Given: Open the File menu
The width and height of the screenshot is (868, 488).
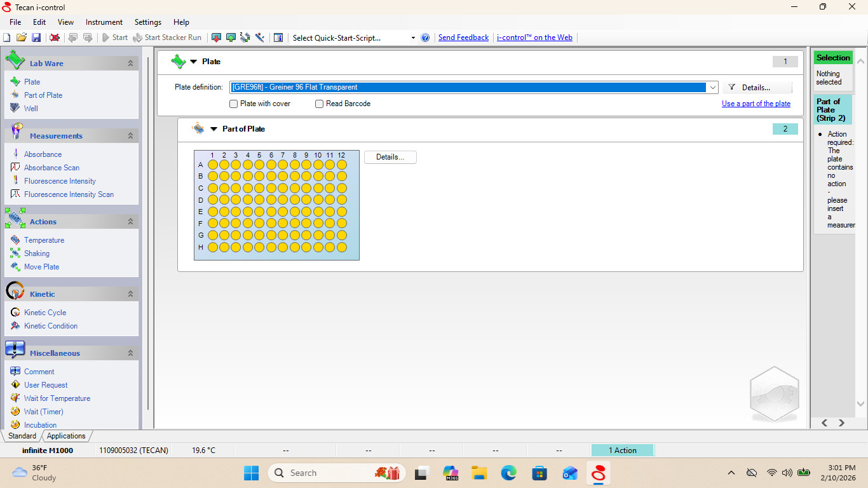Looking at the screenshot, I should click(x=15, y=22).
